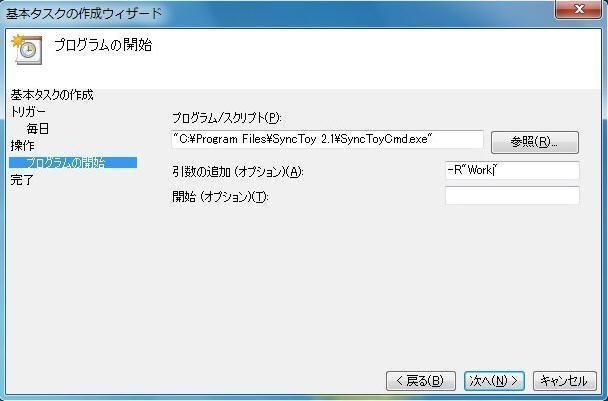Click the プログラム/スクリプト(P) label

coord(226,118)
